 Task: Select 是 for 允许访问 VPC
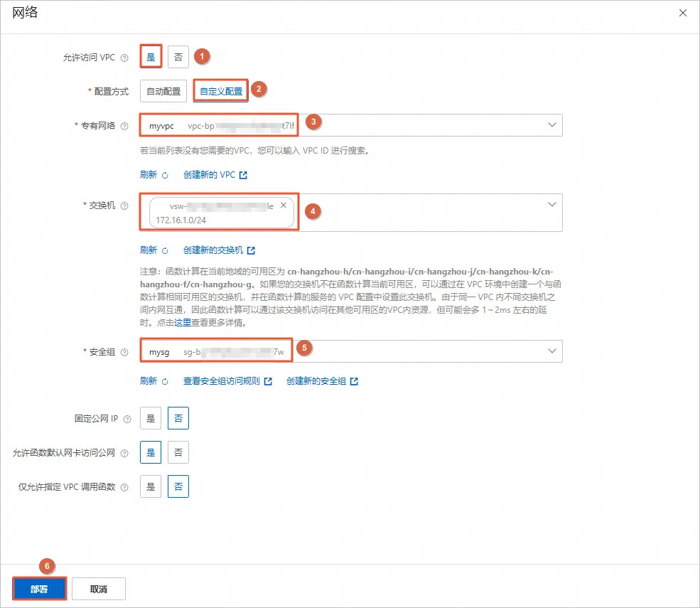151,57
